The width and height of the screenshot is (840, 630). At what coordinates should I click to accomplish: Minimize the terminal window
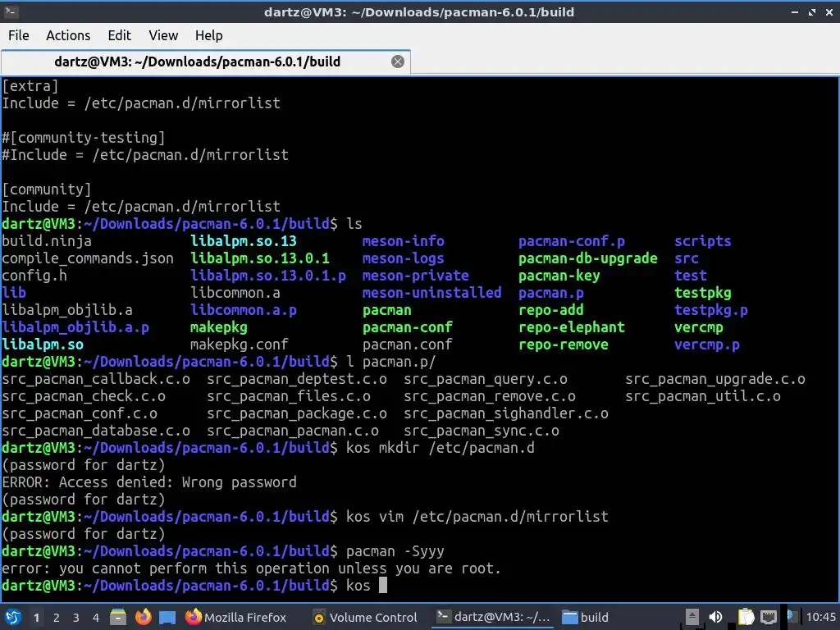click(x=795, y=11)
